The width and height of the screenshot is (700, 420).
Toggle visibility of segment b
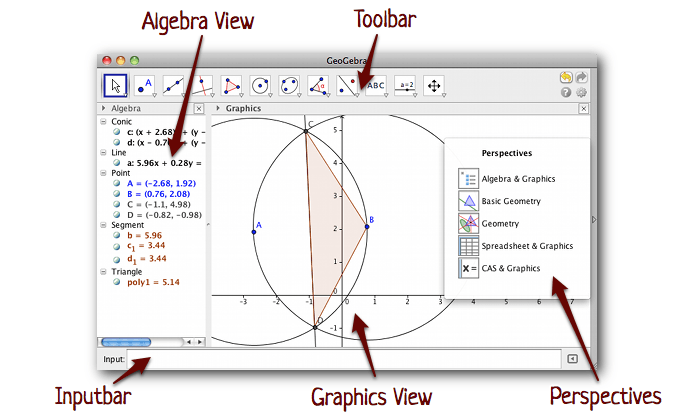click(x=117, y=235)
